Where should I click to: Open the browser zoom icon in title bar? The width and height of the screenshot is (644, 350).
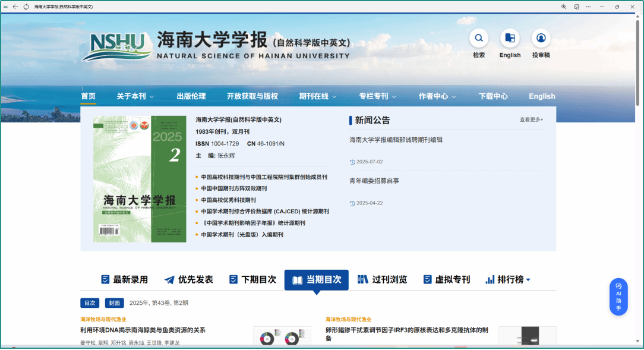[x=564, y=7]
